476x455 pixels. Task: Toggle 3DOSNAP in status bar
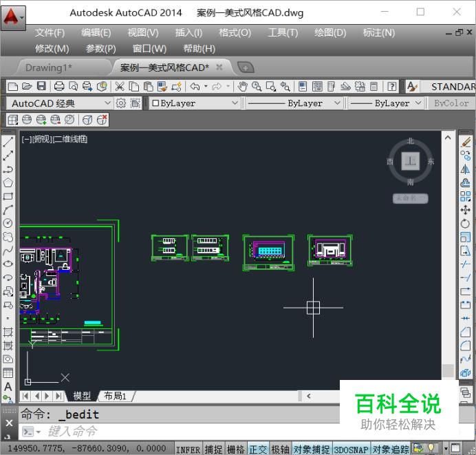351,449
